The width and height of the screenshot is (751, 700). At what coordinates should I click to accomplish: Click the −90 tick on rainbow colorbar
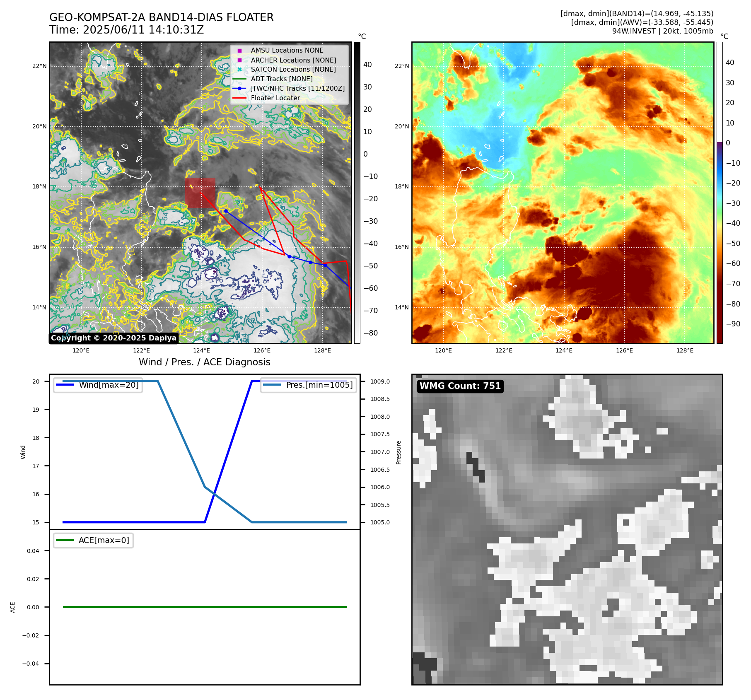(733, 324)
